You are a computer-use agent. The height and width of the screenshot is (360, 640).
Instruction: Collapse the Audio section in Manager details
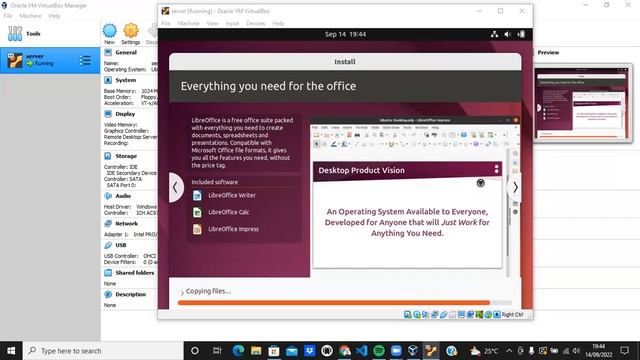123,196
